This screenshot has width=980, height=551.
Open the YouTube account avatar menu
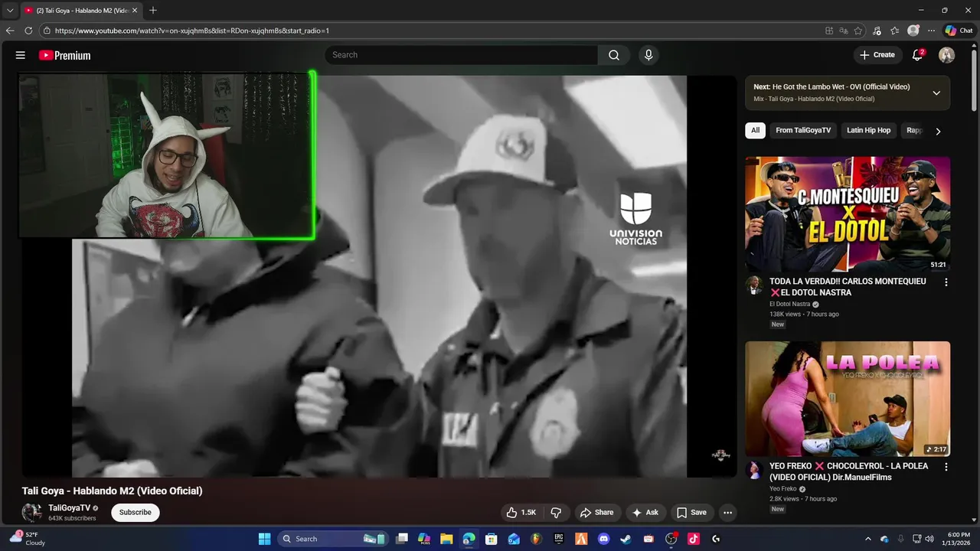click(x=947, y=55)
